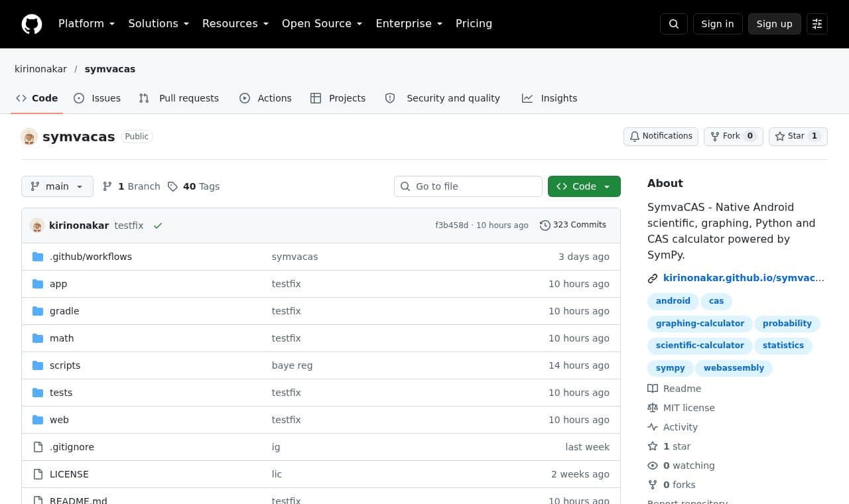Click kirinonakar avatar in commit row
This screenshot has height=504, width=849.
(x=37, y=225)
